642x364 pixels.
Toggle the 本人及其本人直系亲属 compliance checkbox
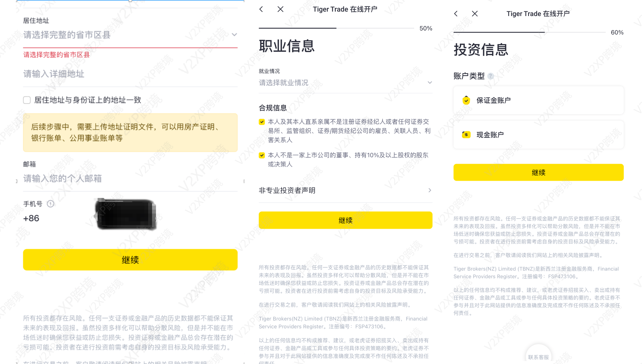[x=262, y=122]
